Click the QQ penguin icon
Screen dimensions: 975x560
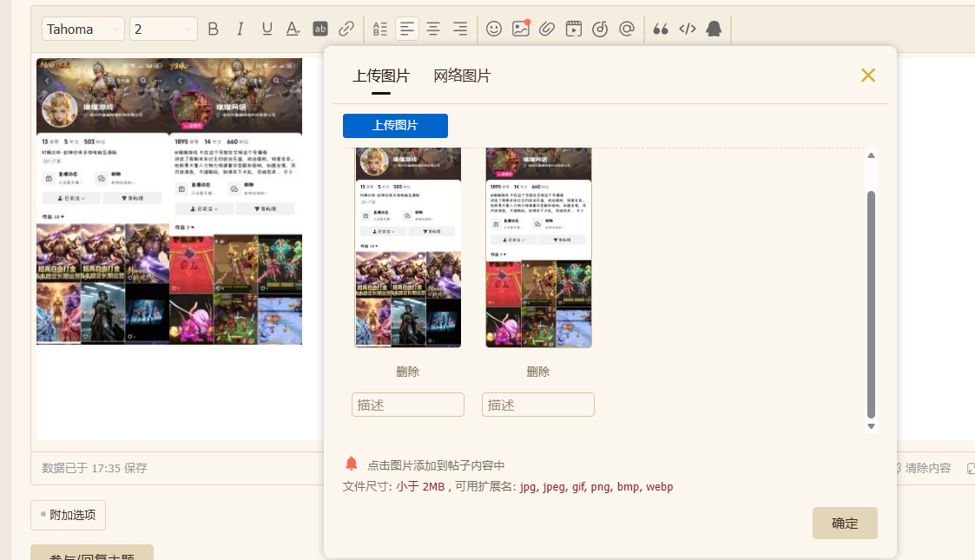(x=714, y=29)
